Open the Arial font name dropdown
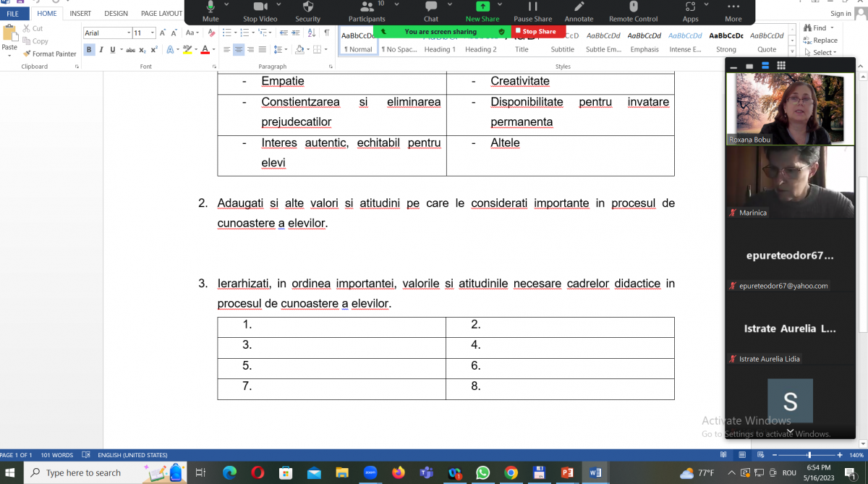 click(x=129, y=33)
